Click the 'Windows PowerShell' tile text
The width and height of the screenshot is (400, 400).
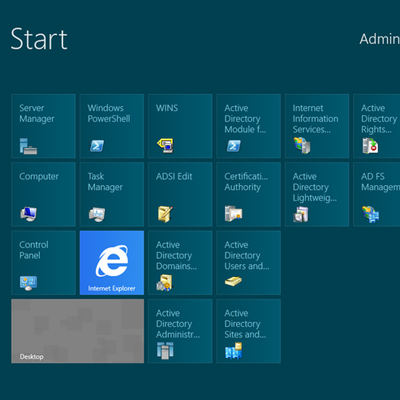click(x=109, y=113)
